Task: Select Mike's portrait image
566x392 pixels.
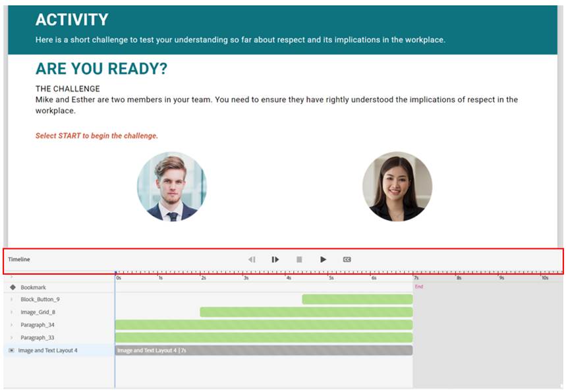Action: pyautogui.click(x=171, y=186)
